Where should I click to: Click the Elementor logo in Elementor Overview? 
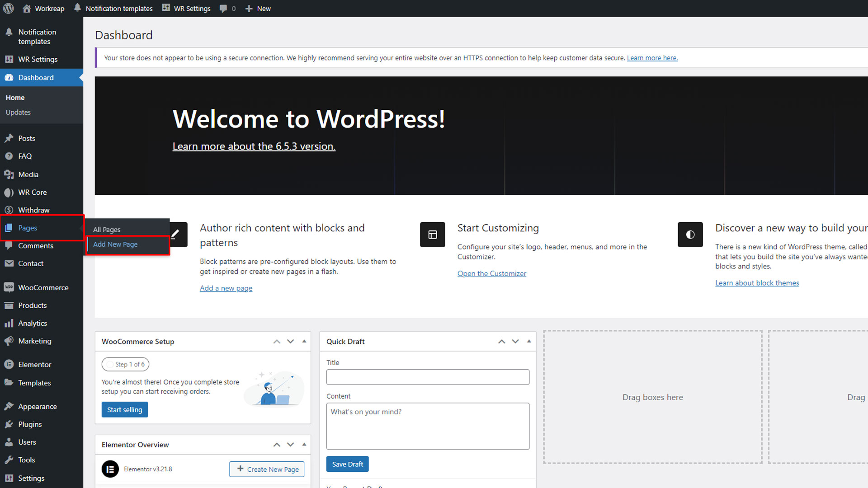110,469
